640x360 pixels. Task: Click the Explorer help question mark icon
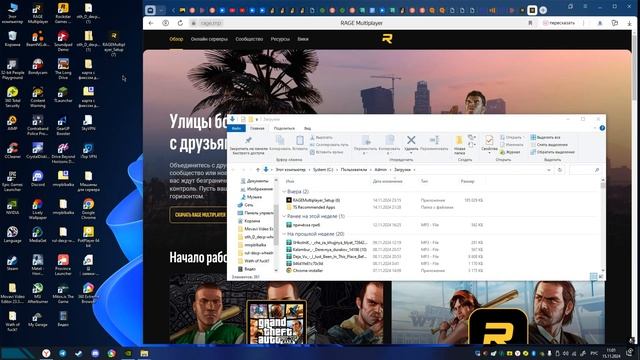tap(602, 128)
